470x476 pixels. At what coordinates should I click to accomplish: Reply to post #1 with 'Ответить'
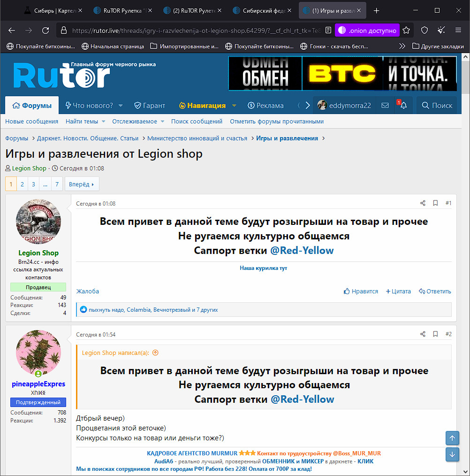435,292
